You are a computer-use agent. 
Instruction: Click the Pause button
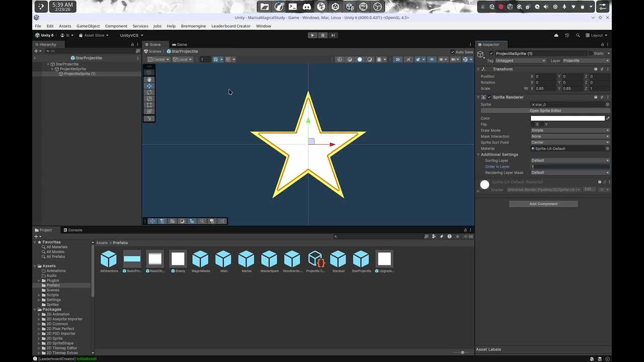coord(323,35)
